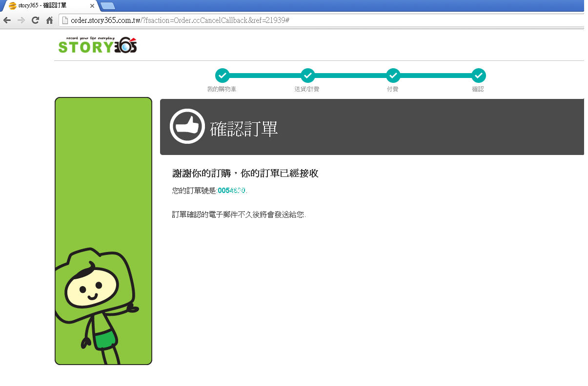The width and height of the screenshot is (588, 386).
Task: Click the thumbs-up icon beside 確認訂單
Action: pos(187,126)
